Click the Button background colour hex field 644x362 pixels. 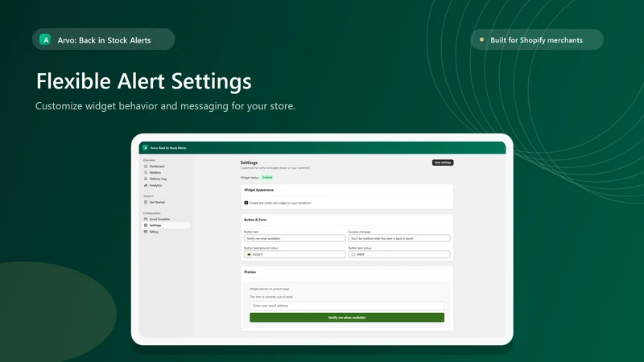295,254
